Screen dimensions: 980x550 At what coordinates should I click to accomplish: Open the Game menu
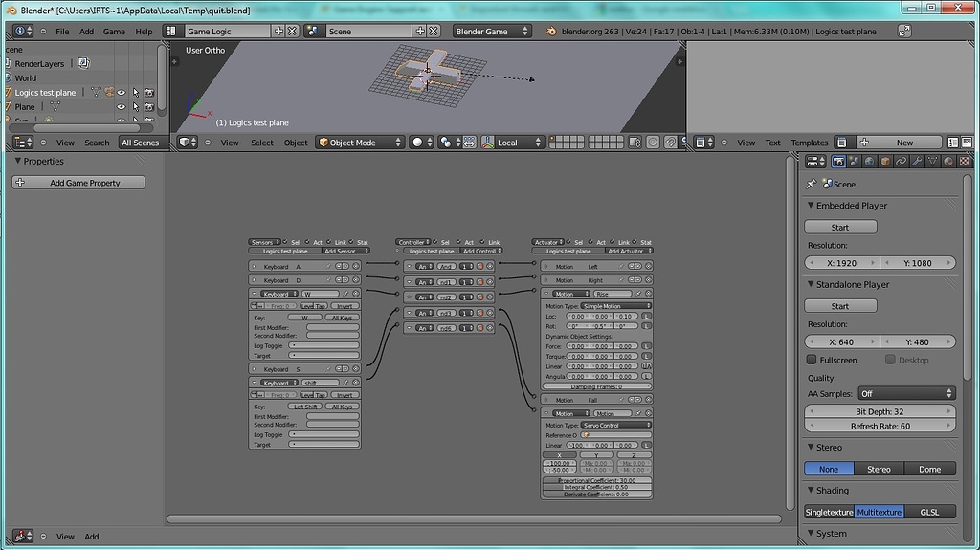pos(114,32)
